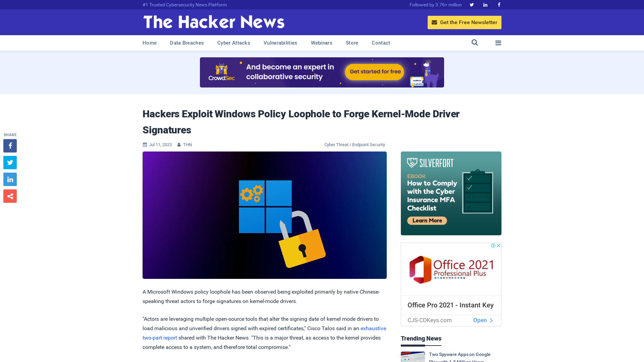Click the Get Free Newsletter button
Image resolution: width=644 pixels, height=362 pixels.
(x=465, y=22)
